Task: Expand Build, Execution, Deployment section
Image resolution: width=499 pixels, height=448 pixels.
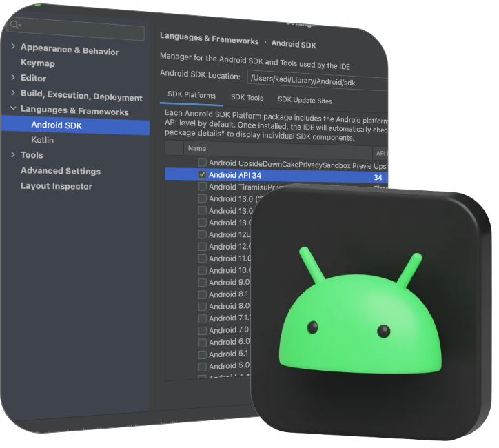Action: (12, 93)
